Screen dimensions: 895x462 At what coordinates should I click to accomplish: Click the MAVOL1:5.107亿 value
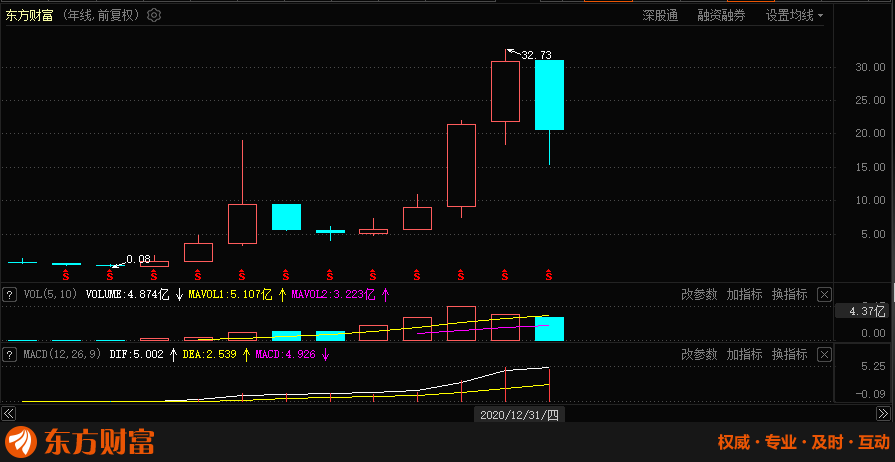click(x=229, y=295)
